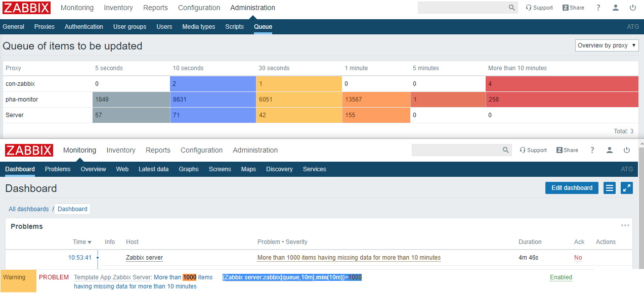The width and height of the screenshot is (644, 293).
Task: Open dashboard menu via hamburger icon
Action: click(609, 187)
